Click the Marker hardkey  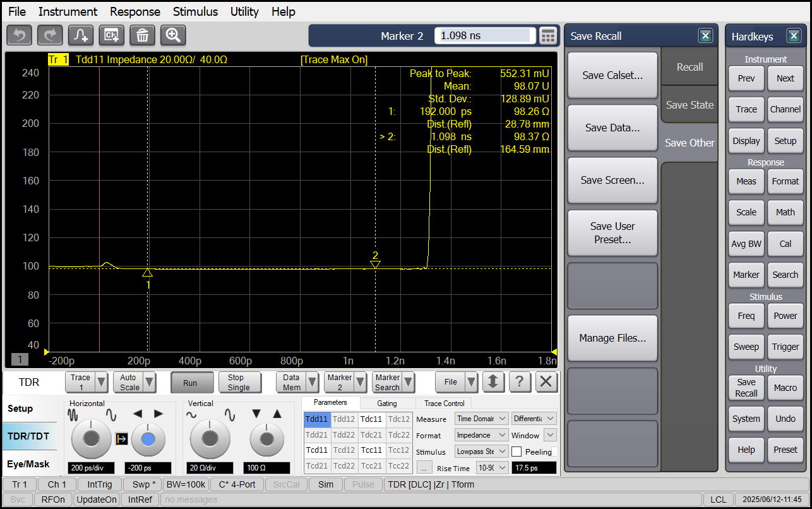[x=746, y=275]
